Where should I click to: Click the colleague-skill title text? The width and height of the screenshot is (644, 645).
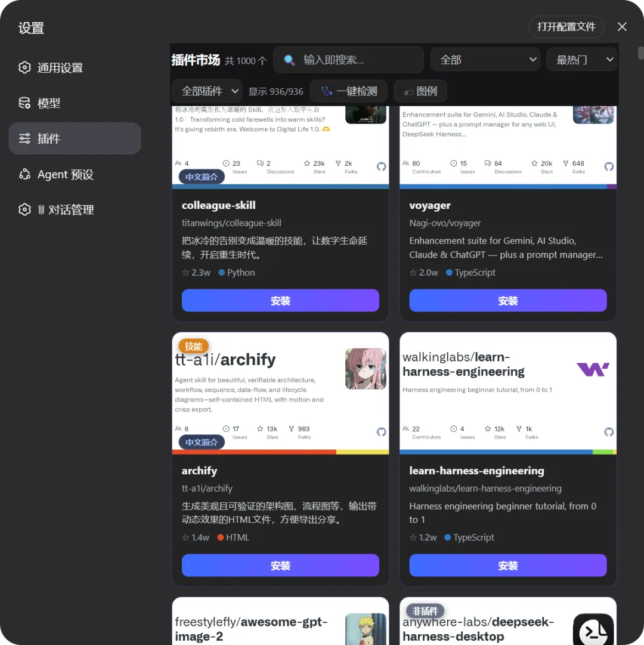tap(219, 205)
